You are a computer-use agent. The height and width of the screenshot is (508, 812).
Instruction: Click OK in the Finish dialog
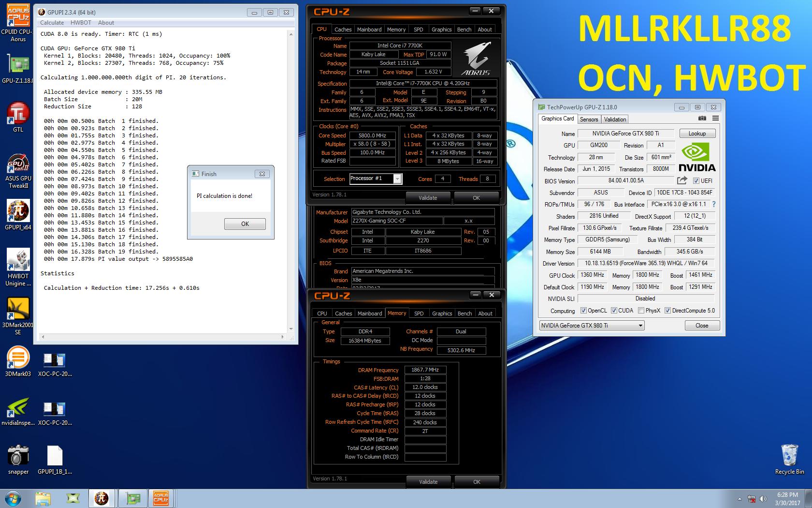pos(245,224)
